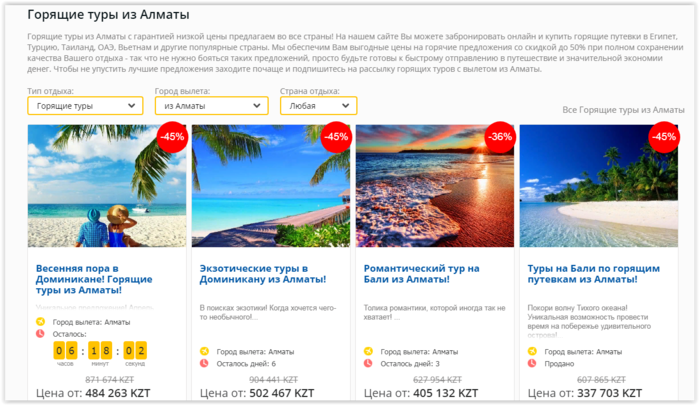This screenshot has height=405, width=699.
Task: Follow the Все Горящие туры из Алматы link
Action: [x=623, y=110]
